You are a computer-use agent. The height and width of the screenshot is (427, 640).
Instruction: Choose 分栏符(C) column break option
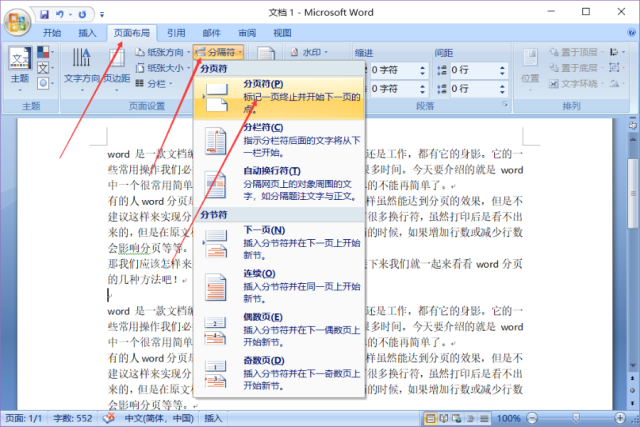[279, 141]
